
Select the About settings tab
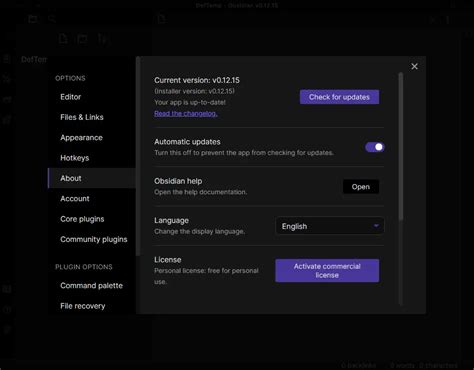[x=92, y=178]
